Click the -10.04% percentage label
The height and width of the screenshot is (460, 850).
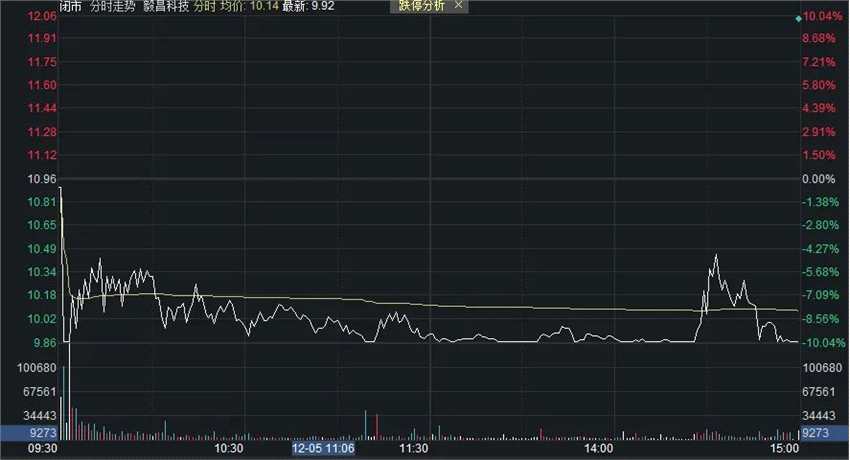[x=824, y=342]
